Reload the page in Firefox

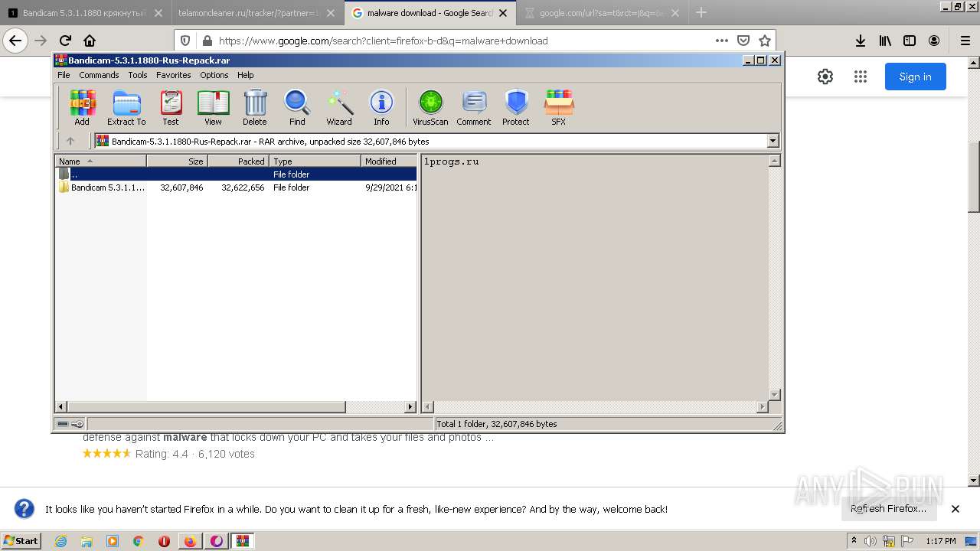65,41
